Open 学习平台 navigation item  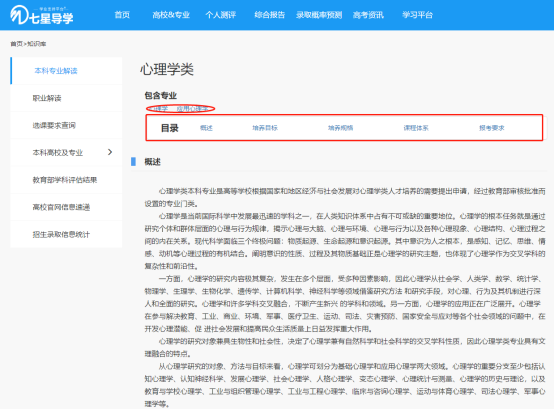(417, 15)
